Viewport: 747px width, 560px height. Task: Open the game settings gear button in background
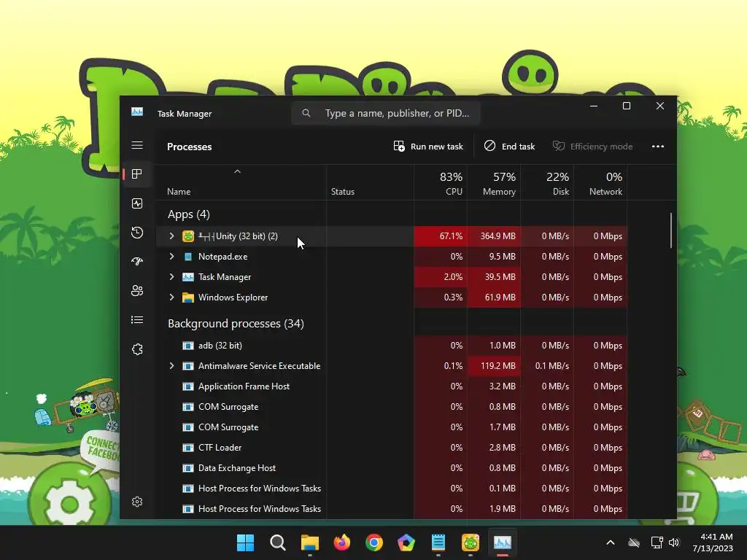tap(69, 503)
